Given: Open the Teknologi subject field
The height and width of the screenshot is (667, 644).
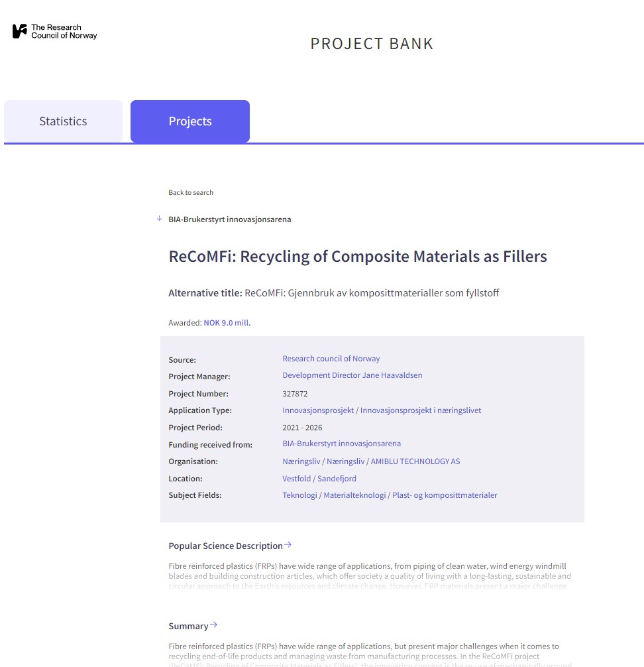Looking at the screenshot, I should tap(299, 495).
